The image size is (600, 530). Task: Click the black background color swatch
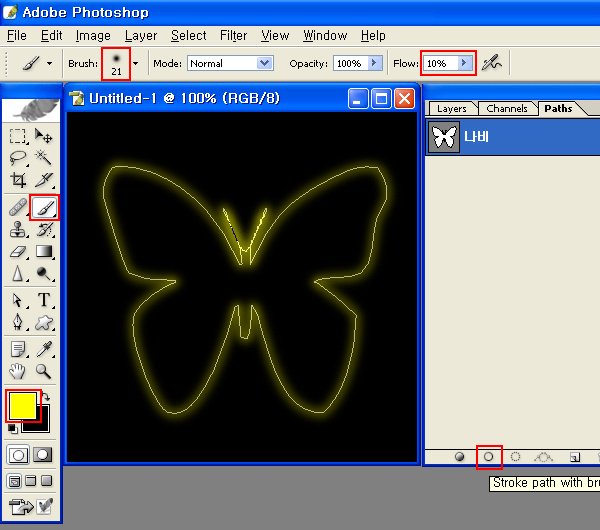tap(42, 423)
